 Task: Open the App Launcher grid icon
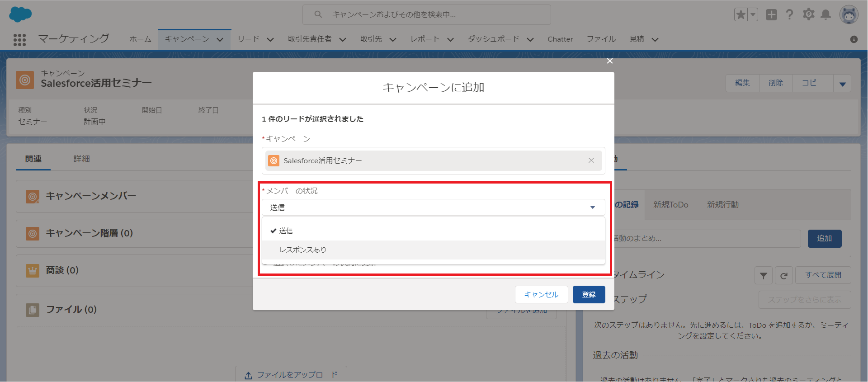pyautogui.click(x=19, y=40)
